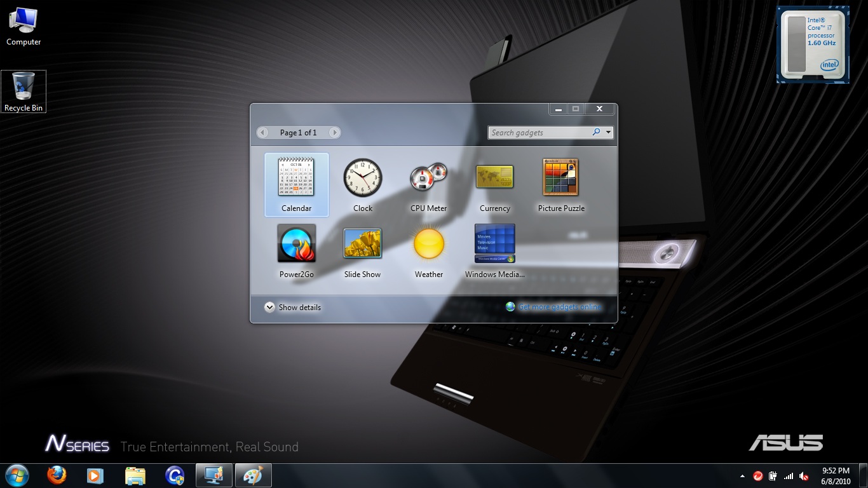Screen dimensions: 868x488
Task: Click the red swirl tray icon
Action: click(757, 476)
